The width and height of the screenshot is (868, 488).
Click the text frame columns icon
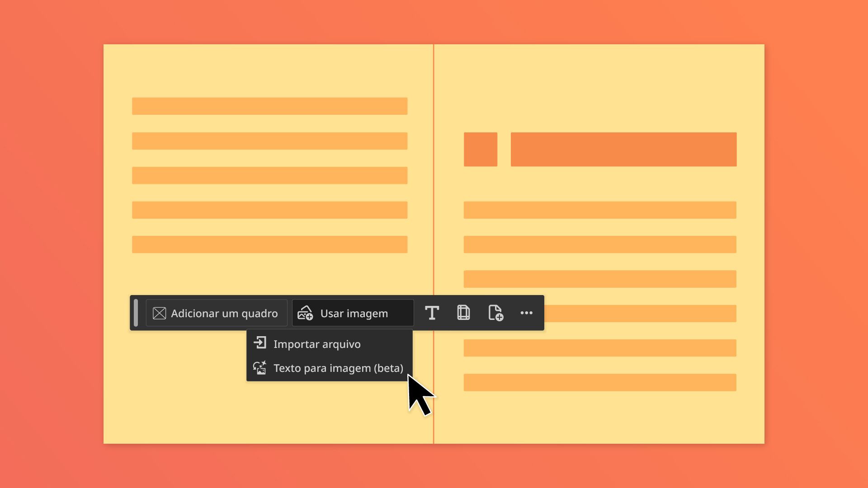pos(463,313)
